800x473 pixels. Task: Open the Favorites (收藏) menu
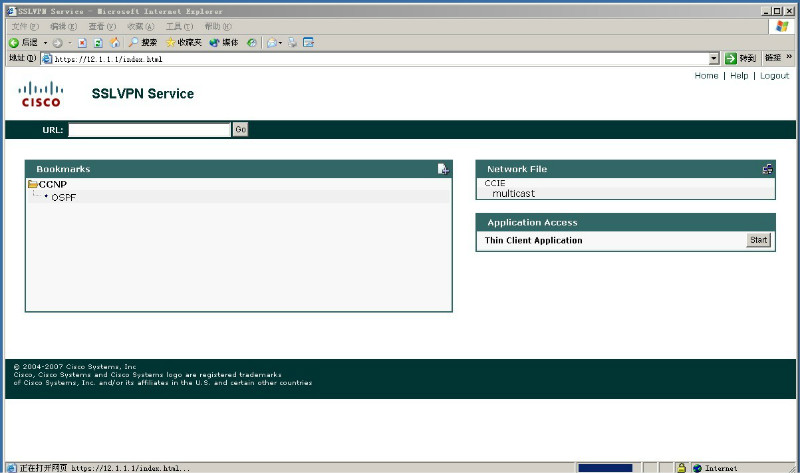coord(141,27)
